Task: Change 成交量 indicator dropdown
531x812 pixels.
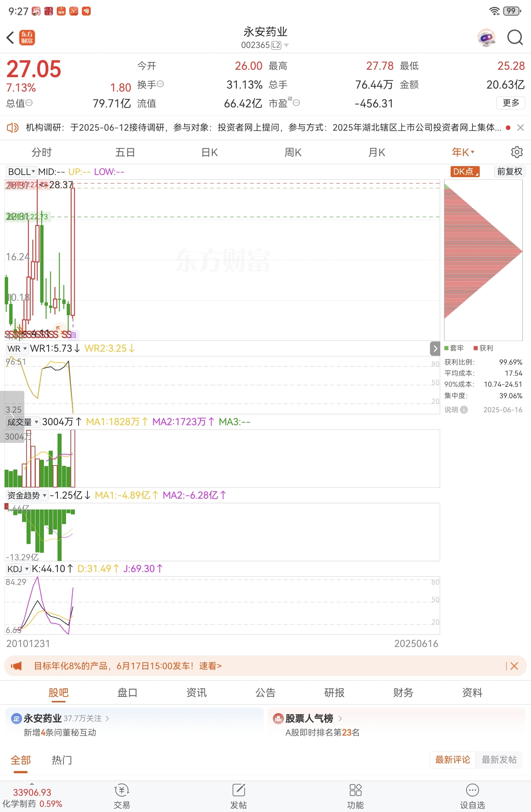Action: [x=23, y=422]
